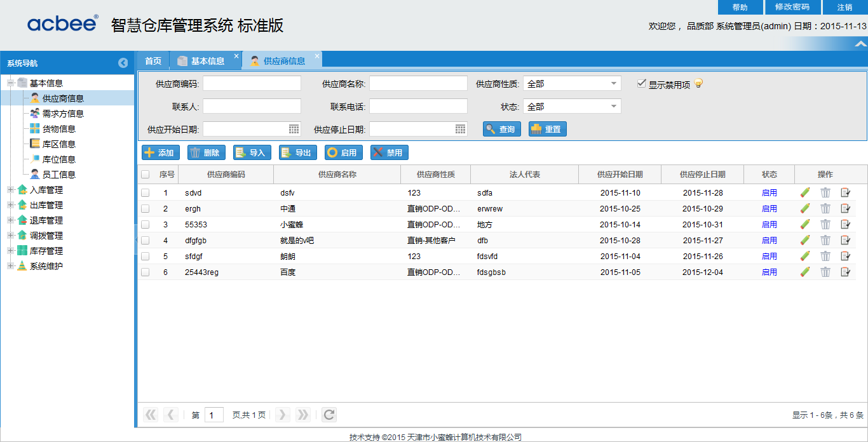868x442 pixels.
Task: Click the lightbulb hint icon
Action: click(x=698, y=83)
